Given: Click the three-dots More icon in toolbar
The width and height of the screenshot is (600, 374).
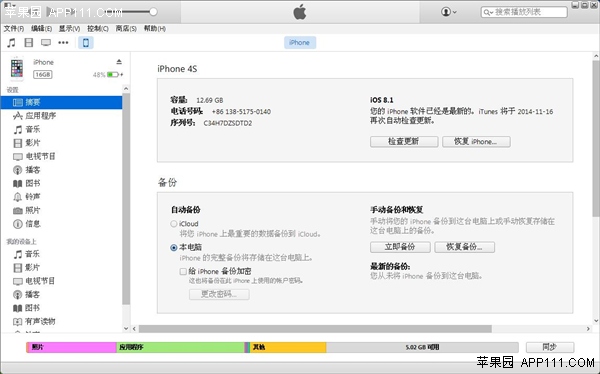Looking at the screenshot, I should point(63,42).
